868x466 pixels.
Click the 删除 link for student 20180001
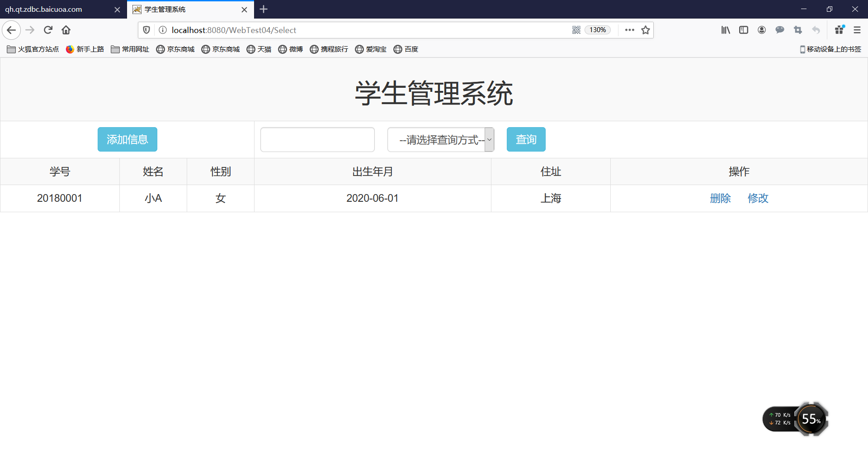720,198
